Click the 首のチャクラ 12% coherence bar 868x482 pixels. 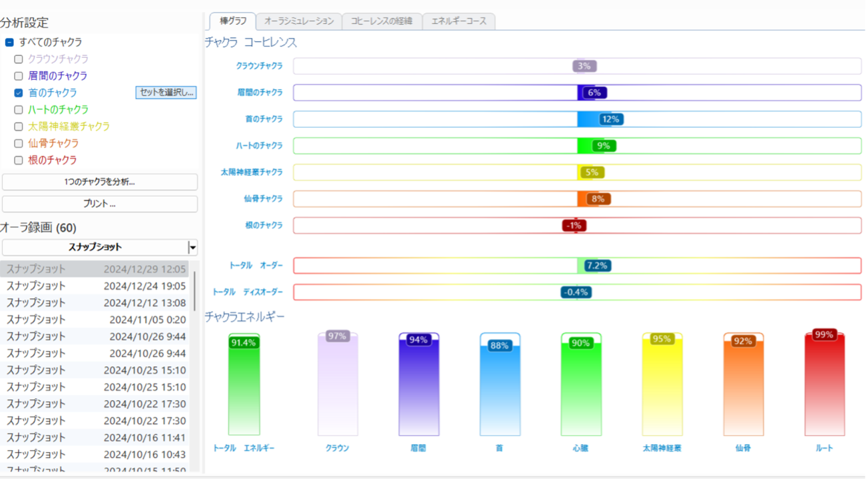point(577,119)
